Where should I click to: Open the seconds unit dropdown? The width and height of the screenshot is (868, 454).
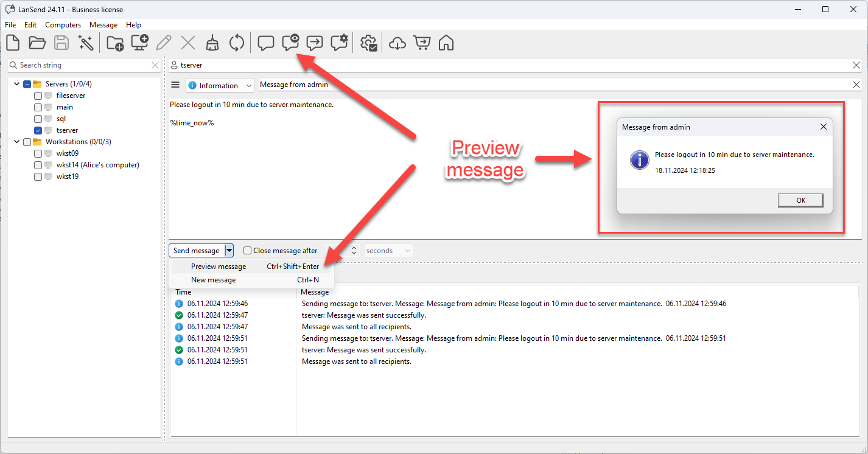[388, 251]
